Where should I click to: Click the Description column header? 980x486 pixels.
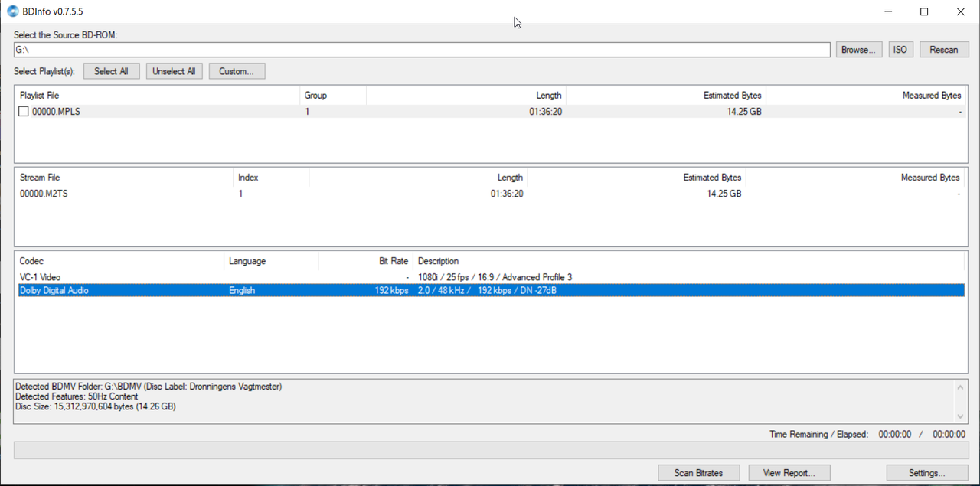click(688, 261)
